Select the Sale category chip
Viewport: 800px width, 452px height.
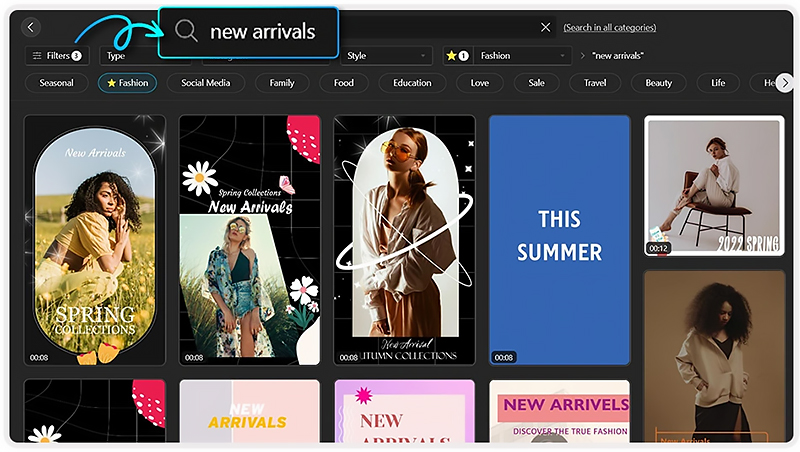pos(536,83)
